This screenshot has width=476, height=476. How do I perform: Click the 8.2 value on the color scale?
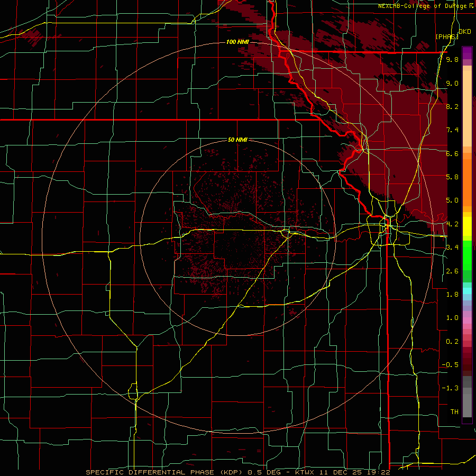point(452,106)
